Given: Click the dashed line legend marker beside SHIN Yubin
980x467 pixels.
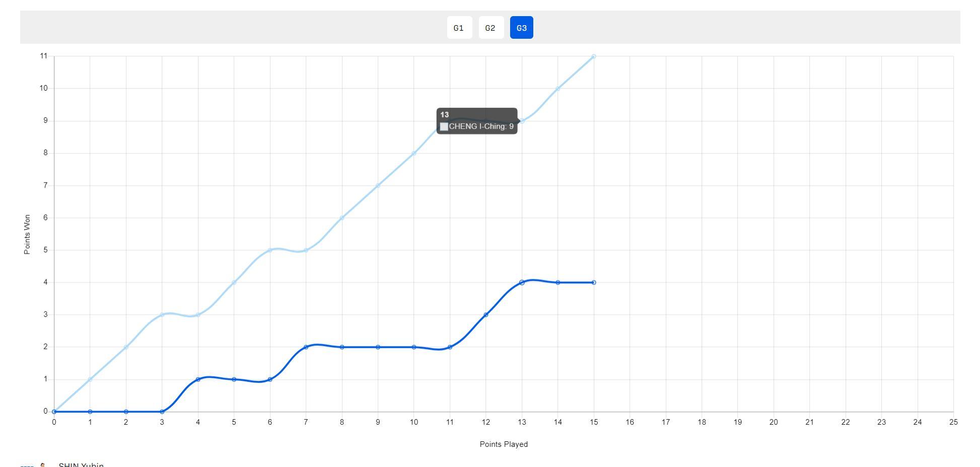Looking at the screenshot, I should [x=27, y=465].
